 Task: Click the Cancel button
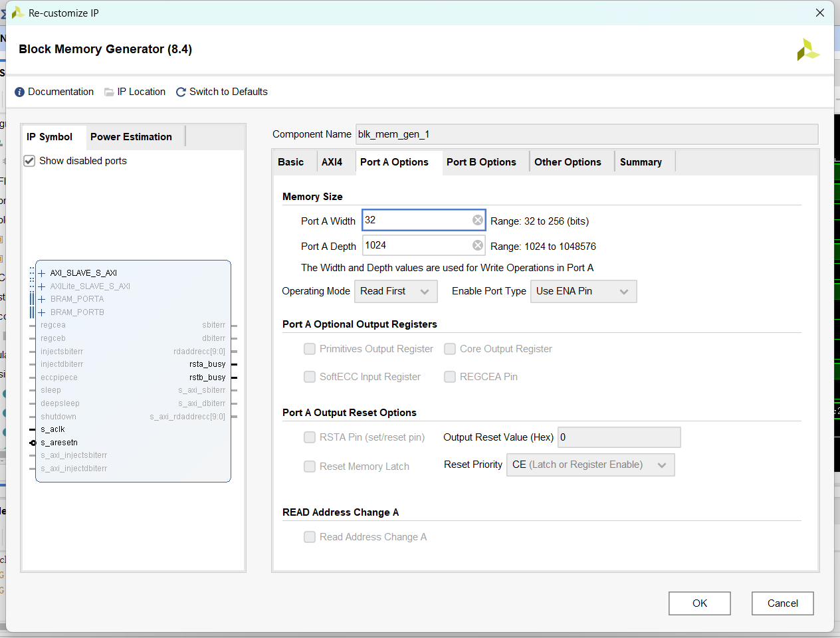[x=782, y=603]
